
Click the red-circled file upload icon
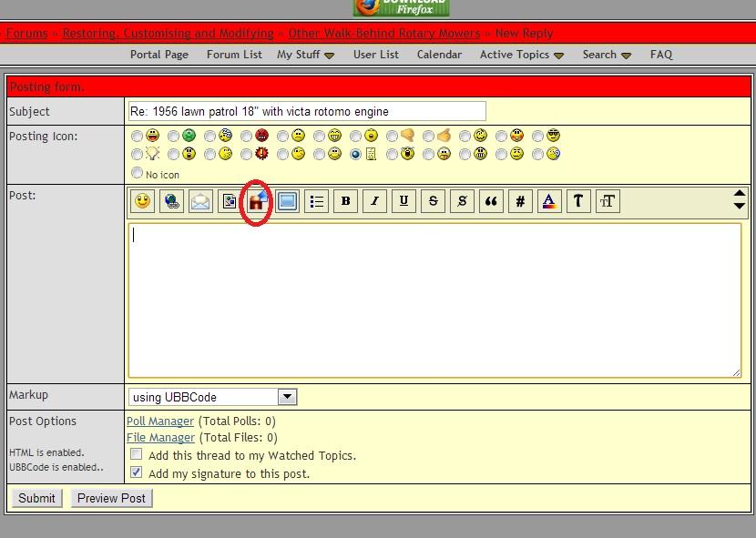pyautogui.click(x=257, y=202)
